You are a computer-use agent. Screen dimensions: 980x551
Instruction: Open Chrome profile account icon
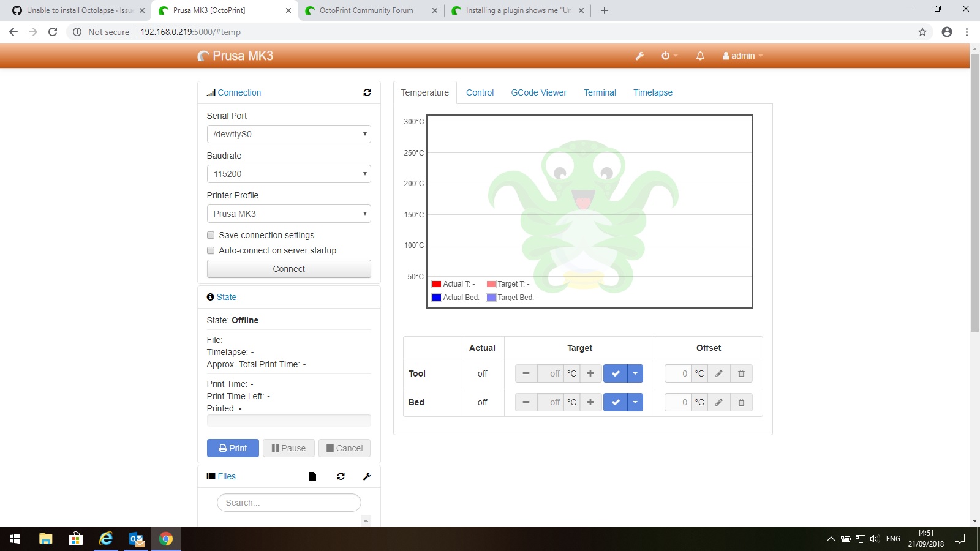(947, 32)
